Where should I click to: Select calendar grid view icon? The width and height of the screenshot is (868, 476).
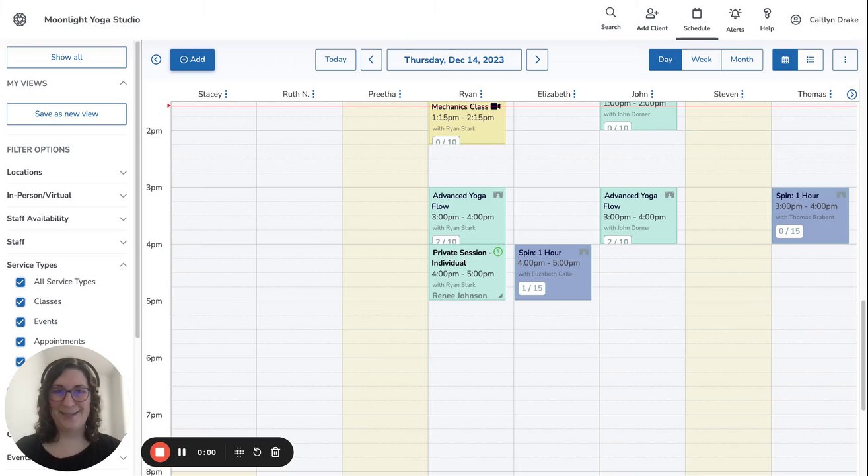[x=785, y=59]
